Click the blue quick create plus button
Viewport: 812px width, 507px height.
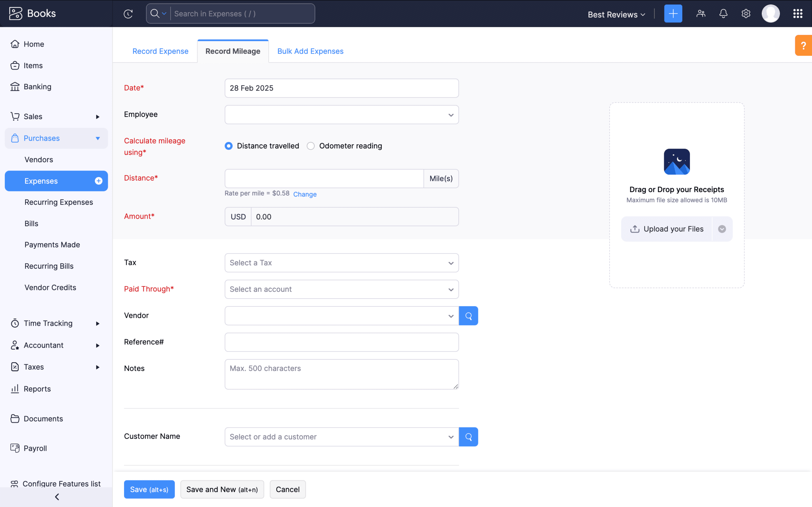(x=673, y=14)
